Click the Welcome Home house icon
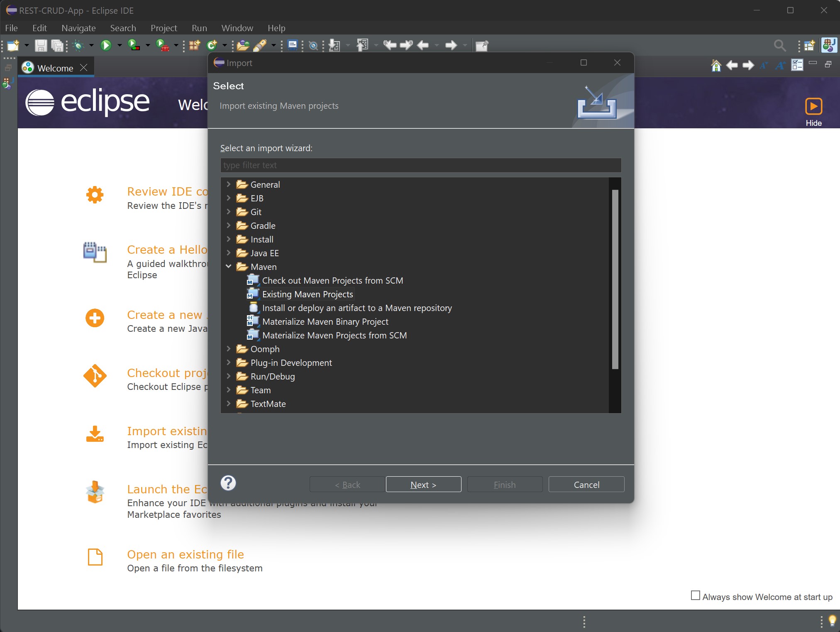The width and height of the screenshot is (840, 632). (716, 66)
